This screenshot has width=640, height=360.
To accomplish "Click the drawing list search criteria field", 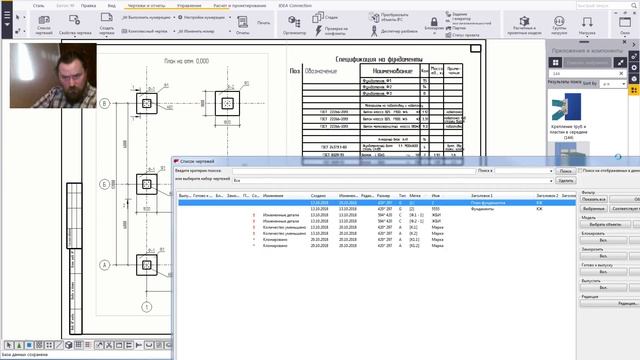I will 354,171.
